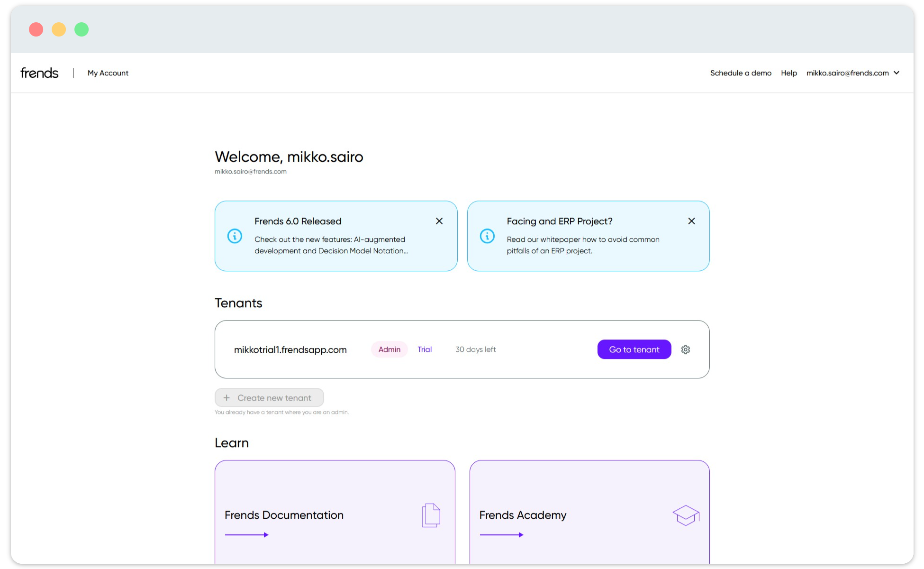The height and width of the screenshot is (569, 924).
Task: Select the mikkotrial1.frendsapp.com tenant entry
Action: point(290,349)
